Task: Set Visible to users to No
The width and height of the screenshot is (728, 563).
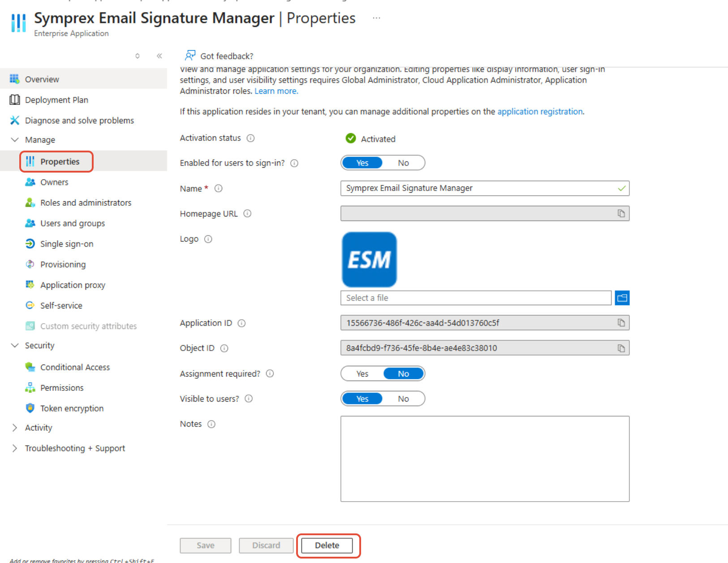Action: coord(403,398)
